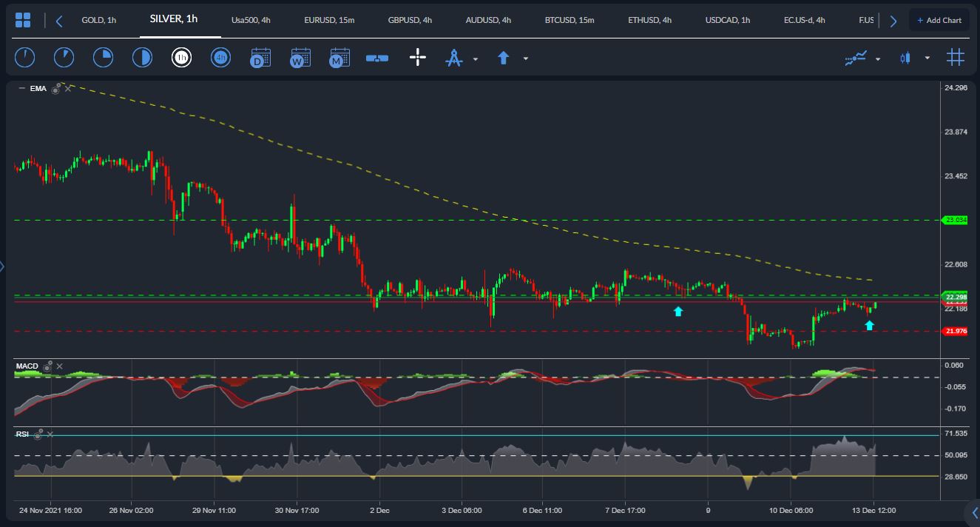Viewport: 980px width, 527px height.
Task: Select the 4h timeframe icon
Action: [x=220, y=58]
